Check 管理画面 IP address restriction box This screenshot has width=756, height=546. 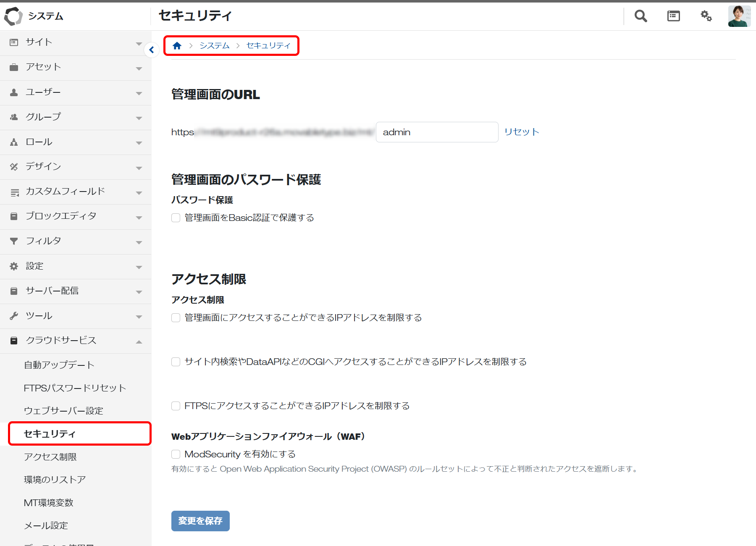point(176,318)
